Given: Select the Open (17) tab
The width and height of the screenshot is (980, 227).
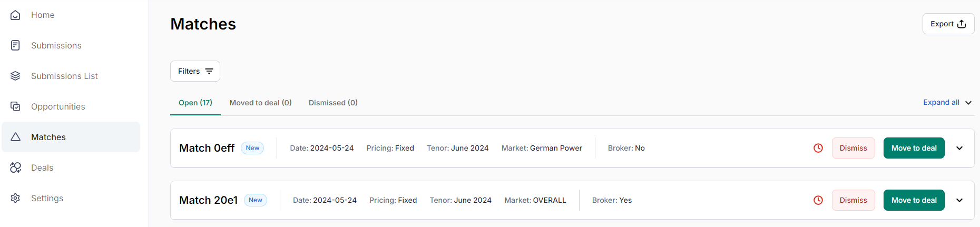Looking at the screenshot, I should (195, 103).
